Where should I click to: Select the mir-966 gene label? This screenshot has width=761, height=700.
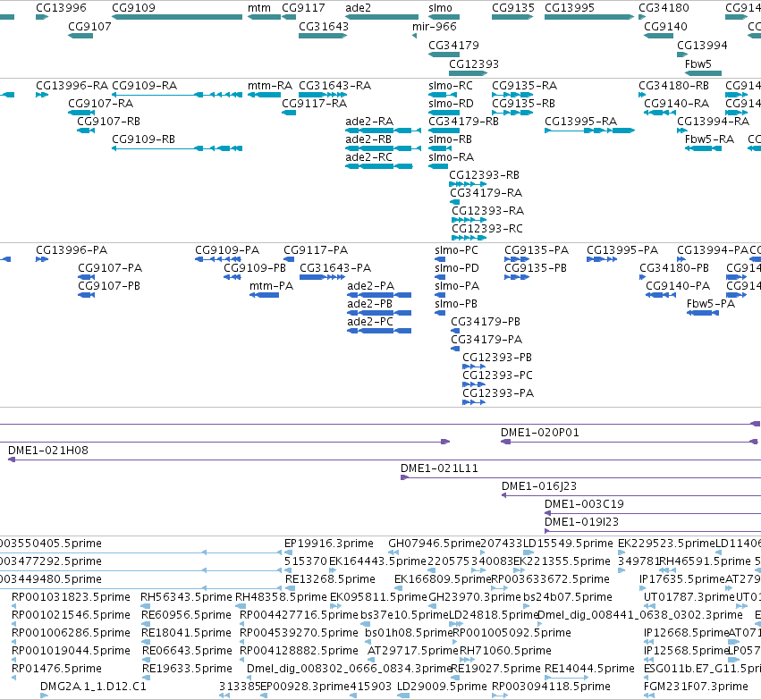pyautogui.click(x=435, y=27)
